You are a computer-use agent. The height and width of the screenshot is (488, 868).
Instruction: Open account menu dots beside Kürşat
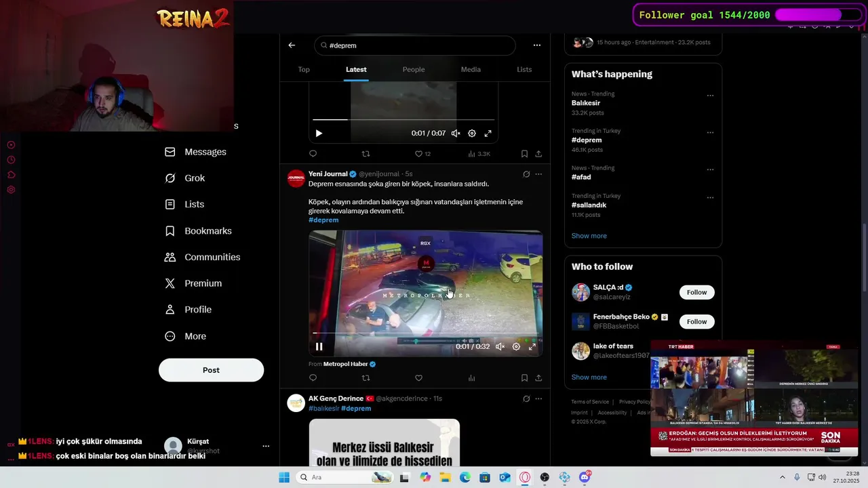coord(266,446)
